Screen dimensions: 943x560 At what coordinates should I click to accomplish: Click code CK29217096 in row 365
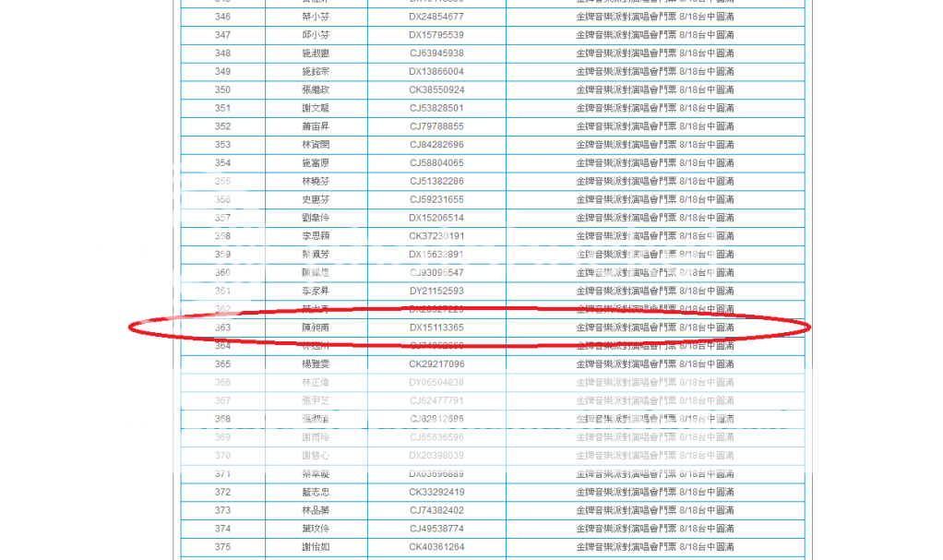click(436, 364)
